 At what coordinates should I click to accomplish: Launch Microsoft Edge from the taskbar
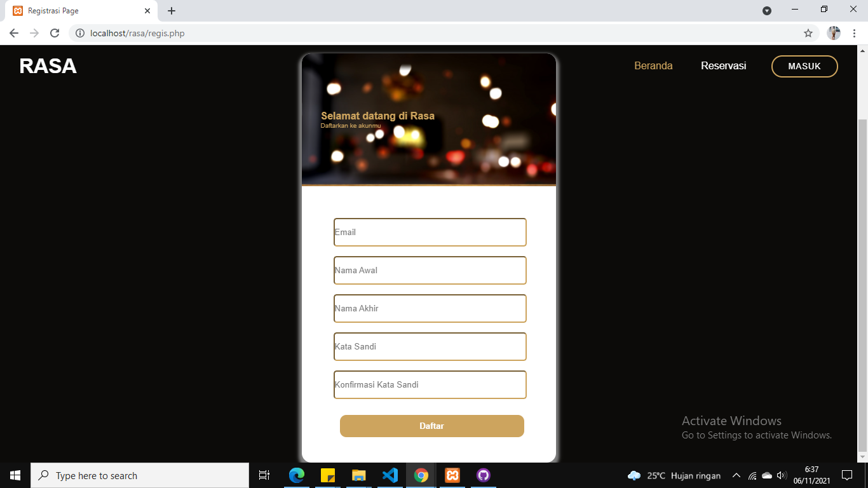point(297,475)
